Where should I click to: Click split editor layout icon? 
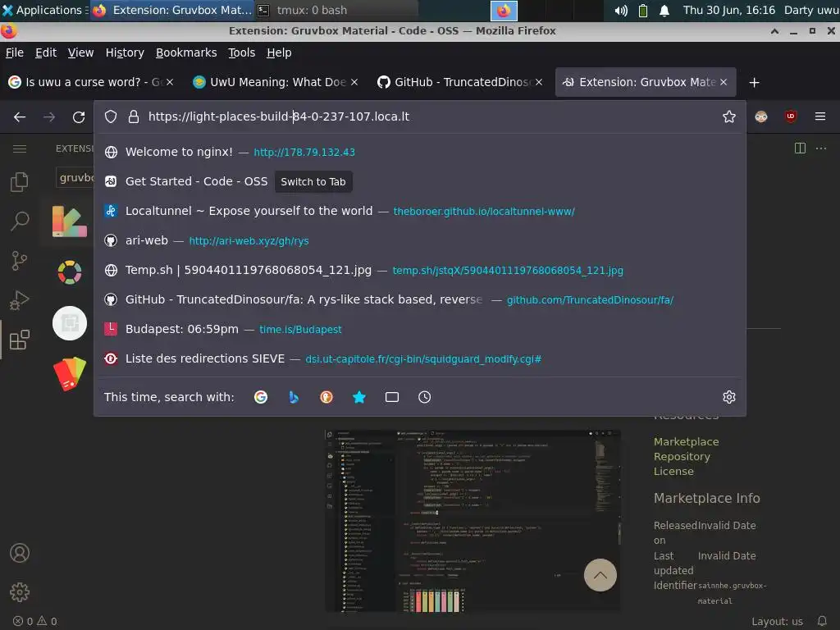click(x=800, y=148)
